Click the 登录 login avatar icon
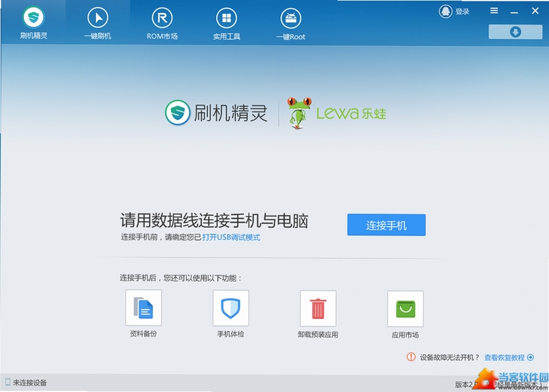The width and height of the screenshot is (549, 392). pyautogui.click(x=445, y=11)
